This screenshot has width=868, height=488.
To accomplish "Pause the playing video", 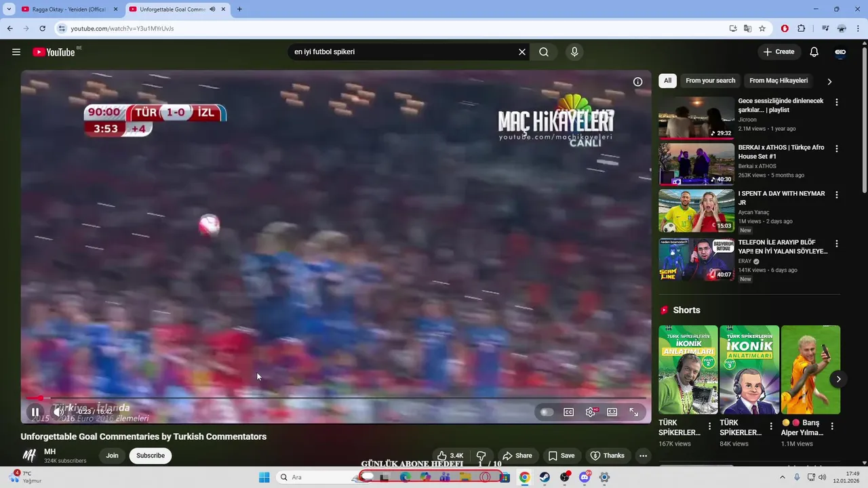I will [35, 411].
